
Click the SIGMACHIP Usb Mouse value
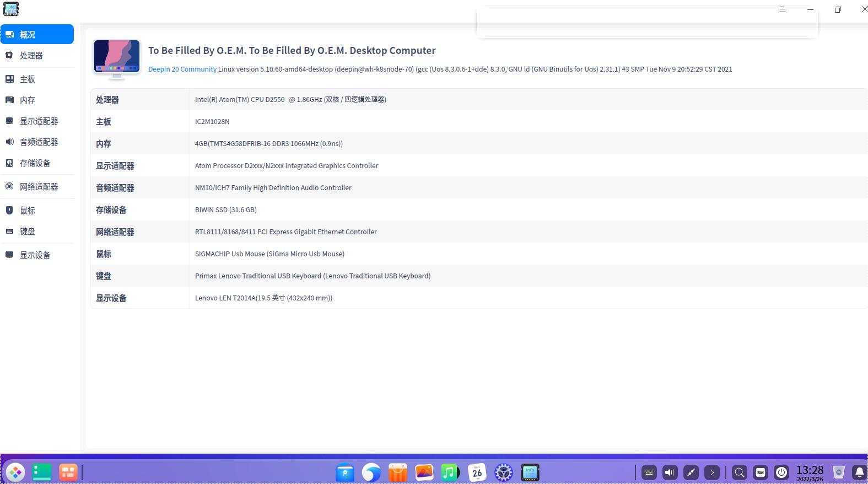(269, 254)
